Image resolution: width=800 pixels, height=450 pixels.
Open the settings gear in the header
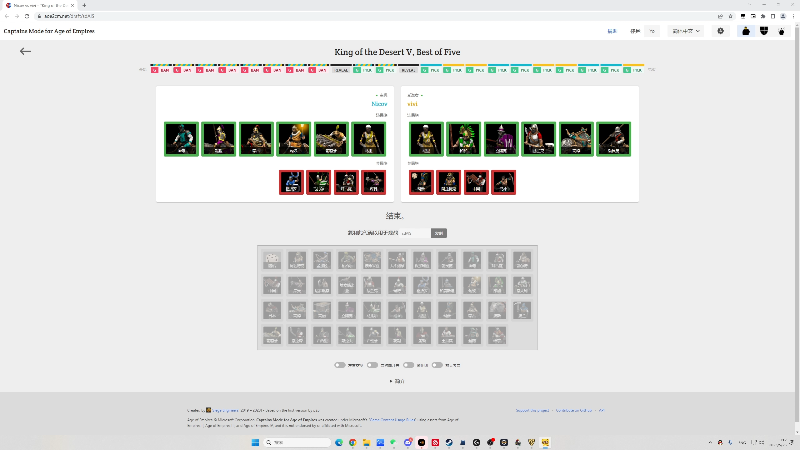click(x=720, y=31)
